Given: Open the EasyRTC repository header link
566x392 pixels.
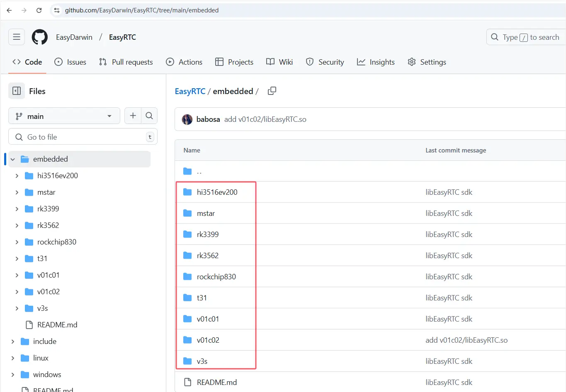Looking at the screenshot, I should pyautogui.click(x=122, y=37).
